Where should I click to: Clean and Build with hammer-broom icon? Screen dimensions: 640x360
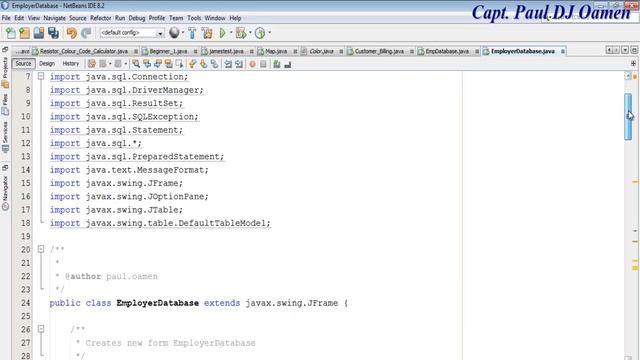tap(207, 33)
